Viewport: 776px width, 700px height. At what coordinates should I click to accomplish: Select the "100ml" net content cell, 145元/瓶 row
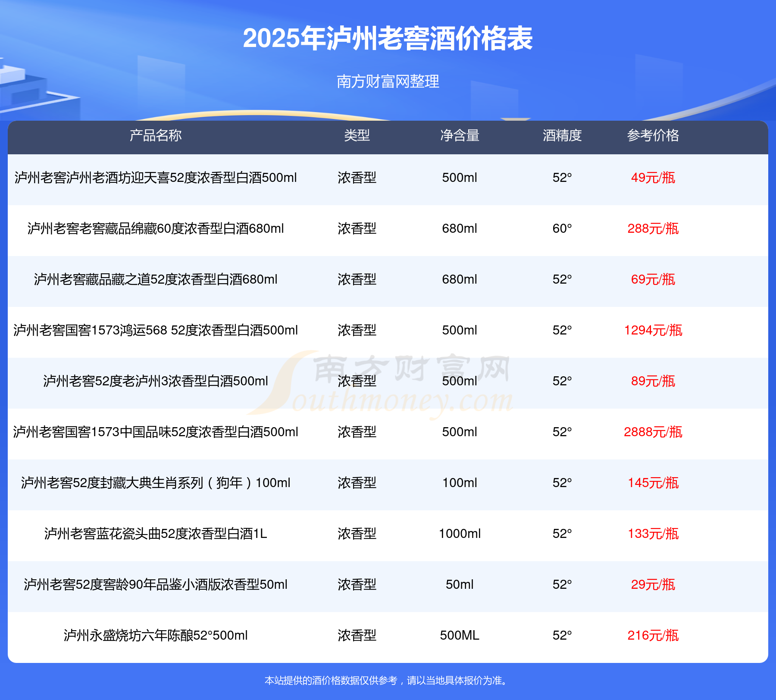(x=460, y=483)
